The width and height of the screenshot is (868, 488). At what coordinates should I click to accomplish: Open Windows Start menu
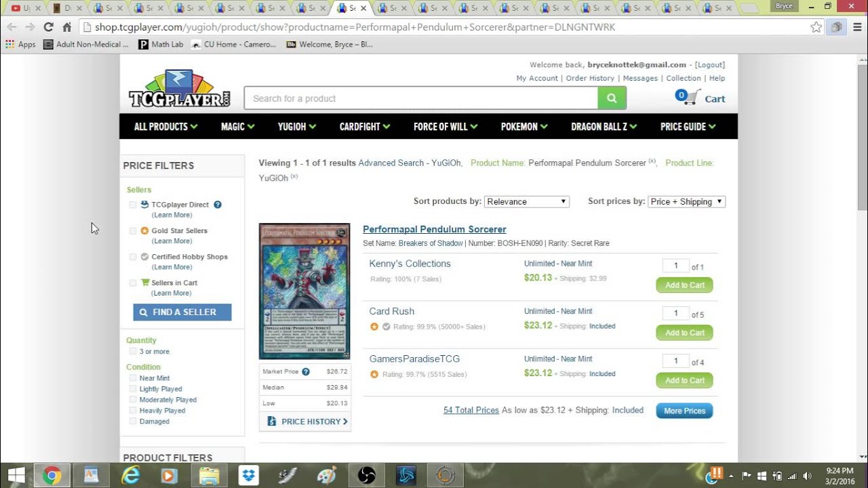16,475
